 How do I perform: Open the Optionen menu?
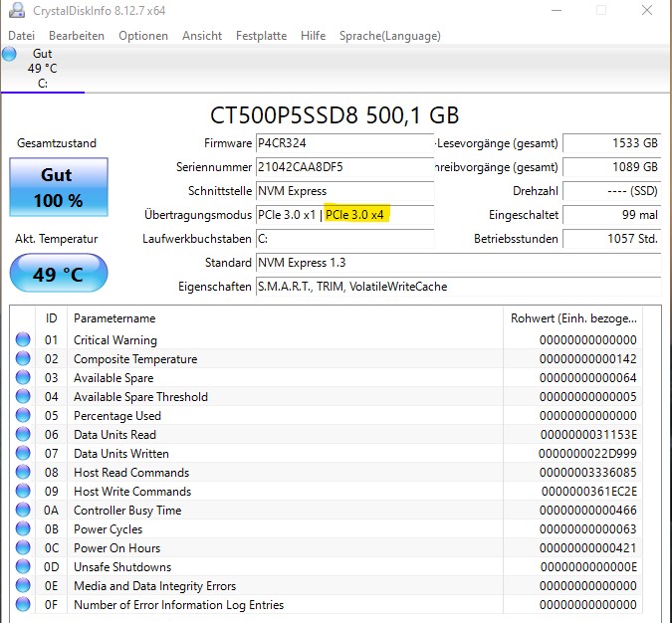click(143, 36)
